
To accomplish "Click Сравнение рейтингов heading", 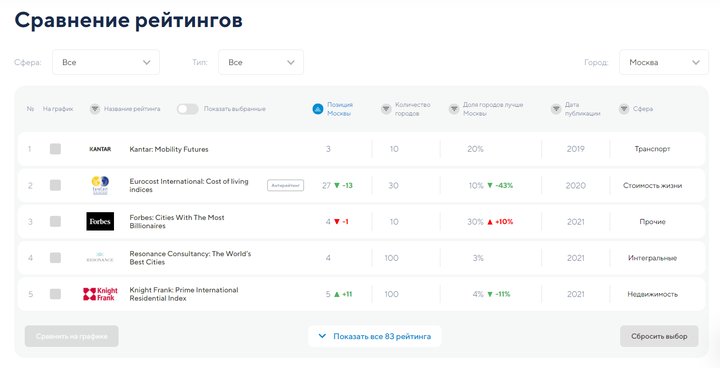I will pos(129,21).
